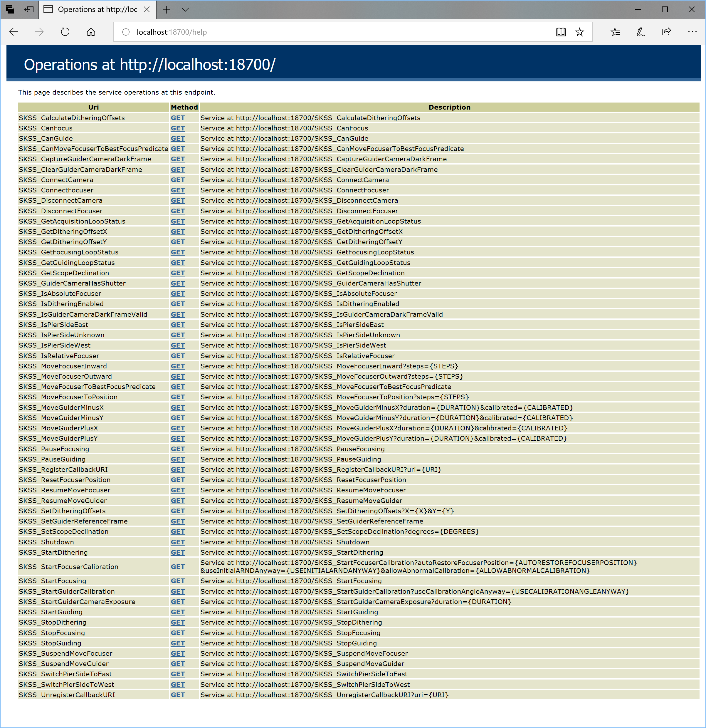
Task: Share the current page
Action: (666, 32)
